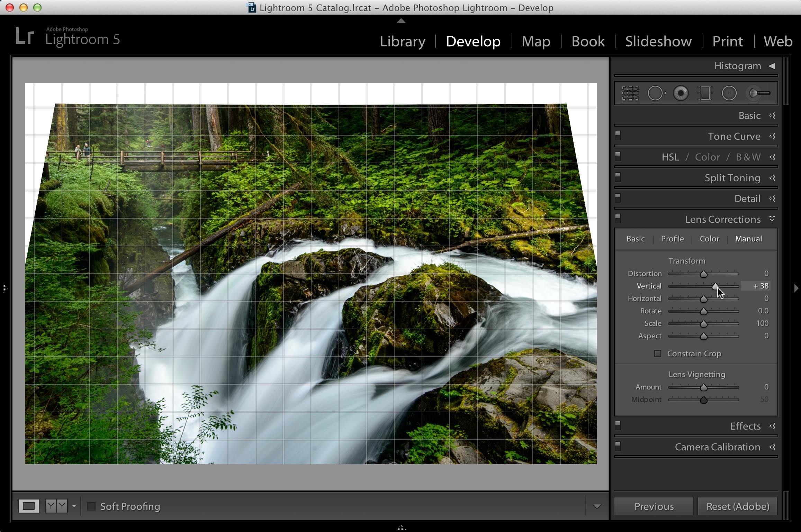
Task: Open the Book module
Action: tap(588, 42)
